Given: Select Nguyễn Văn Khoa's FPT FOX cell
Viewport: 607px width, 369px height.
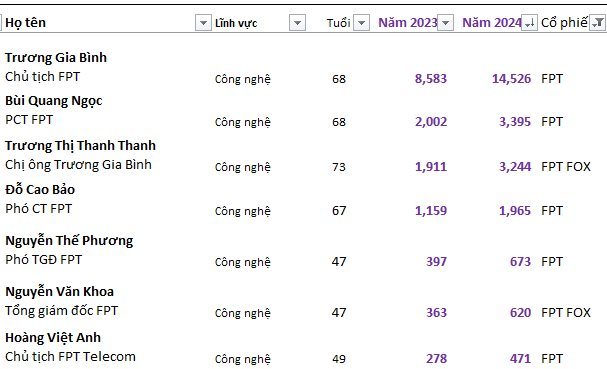Looking at the screenshot, I should pyautogui.click(x=566, y=312).
